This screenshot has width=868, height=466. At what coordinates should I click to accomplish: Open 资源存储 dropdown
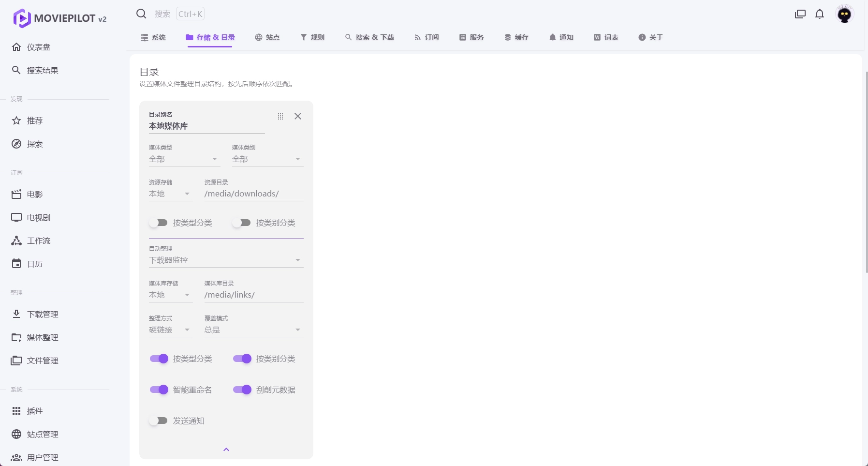171,190
